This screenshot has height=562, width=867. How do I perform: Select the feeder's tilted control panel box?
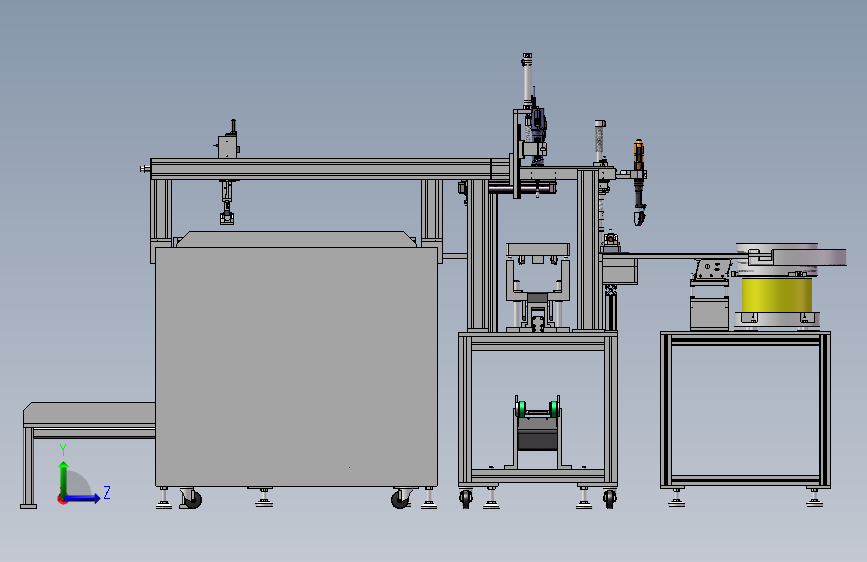tap(712, 269)
